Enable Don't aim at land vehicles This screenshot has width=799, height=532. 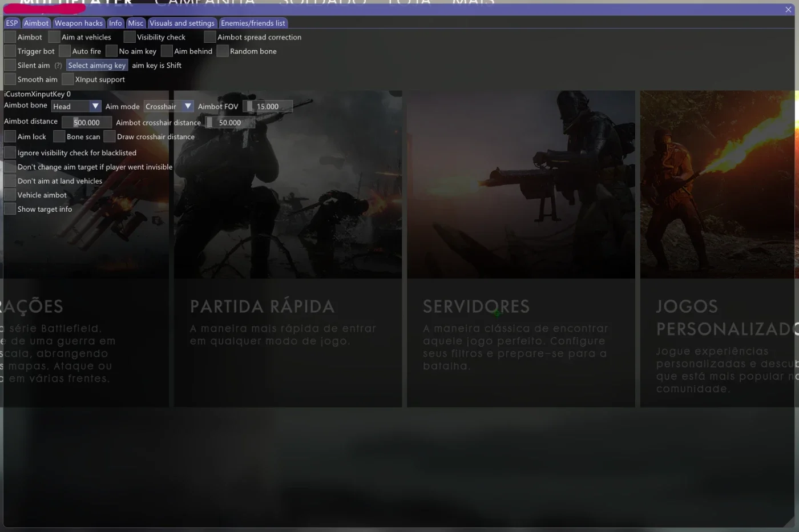(10, 181)
